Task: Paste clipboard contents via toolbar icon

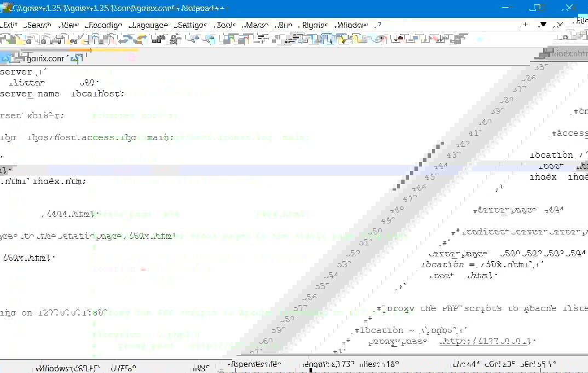Action: tap(111, 39)
